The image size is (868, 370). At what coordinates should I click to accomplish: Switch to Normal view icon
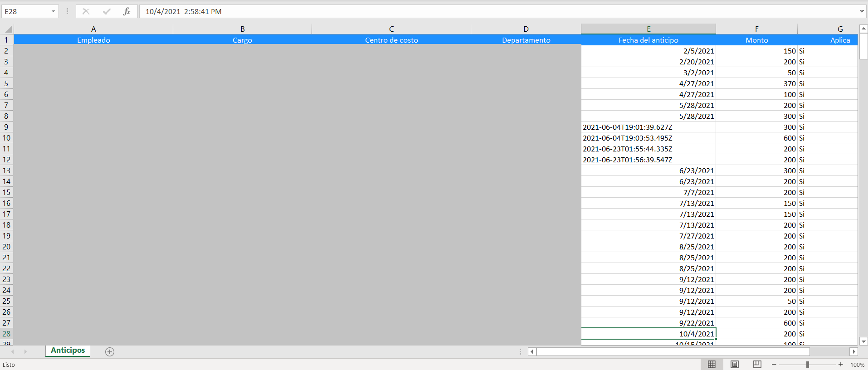(x=712, y=364)
